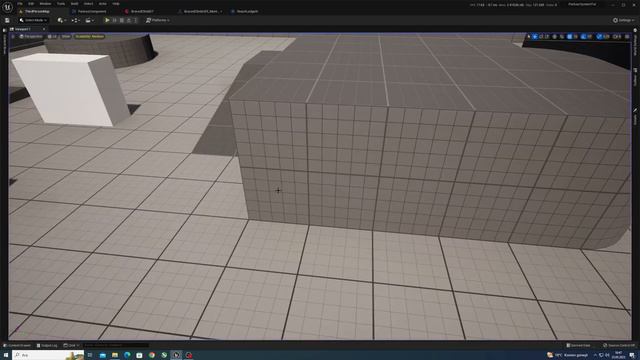Activate the scale transform tool
Image resolution: width=640 pixels, height=360 pixels.
547,37
